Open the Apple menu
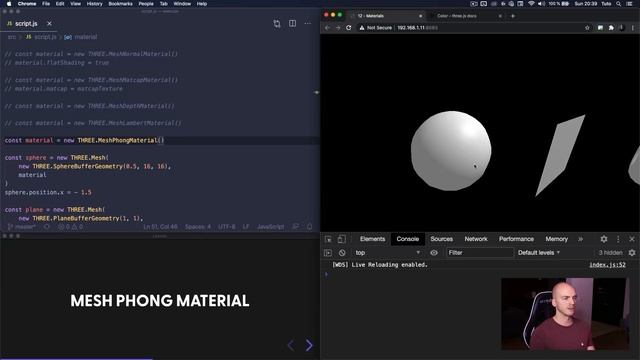The height and width of the screenshot is (360, 640). pos(9,4)
